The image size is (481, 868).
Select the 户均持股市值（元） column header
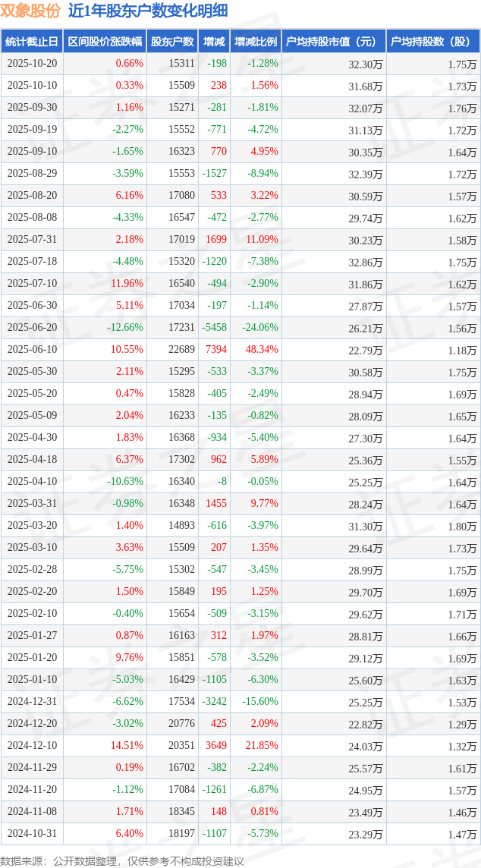click(333, 42)
